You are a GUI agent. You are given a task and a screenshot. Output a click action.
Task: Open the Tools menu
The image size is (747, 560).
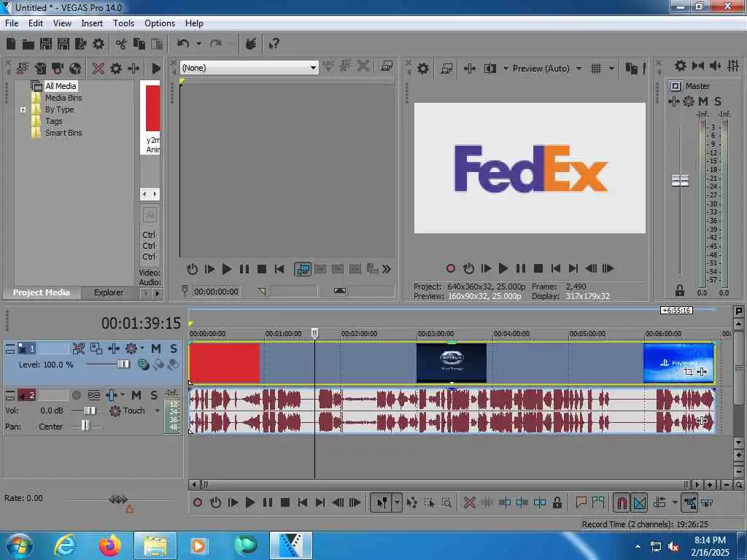123,23
